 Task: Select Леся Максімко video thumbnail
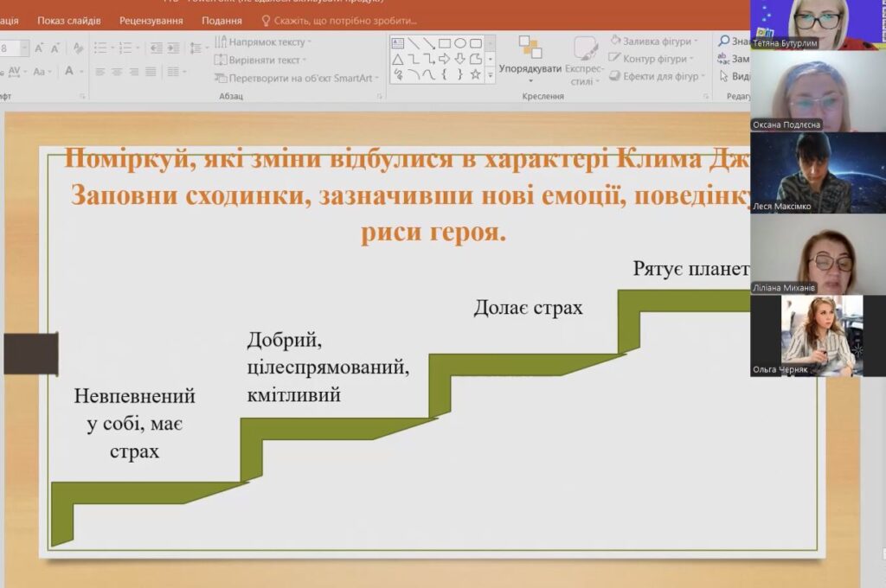818,173
